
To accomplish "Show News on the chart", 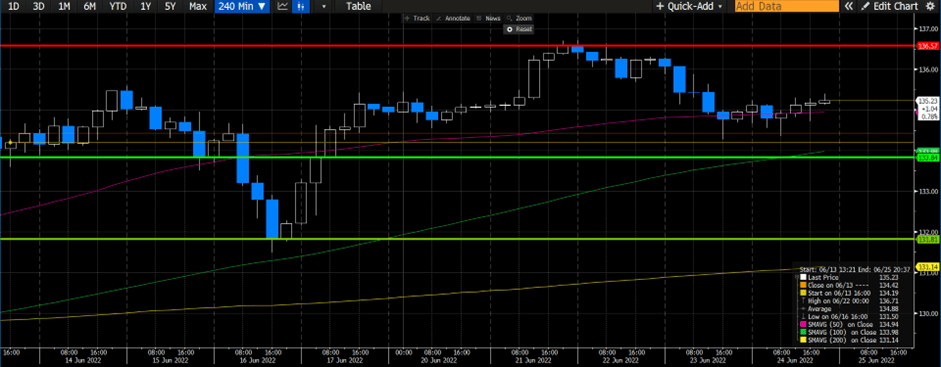I will (x=489, y=19).
